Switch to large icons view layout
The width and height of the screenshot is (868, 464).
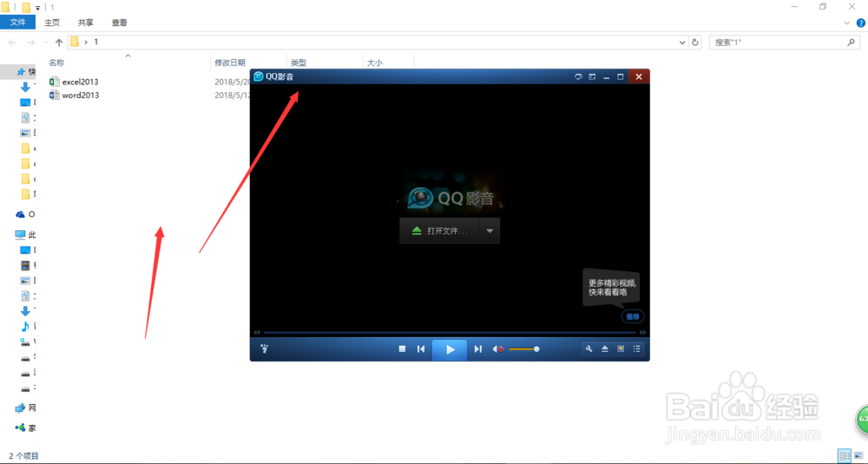coord(858,455)
